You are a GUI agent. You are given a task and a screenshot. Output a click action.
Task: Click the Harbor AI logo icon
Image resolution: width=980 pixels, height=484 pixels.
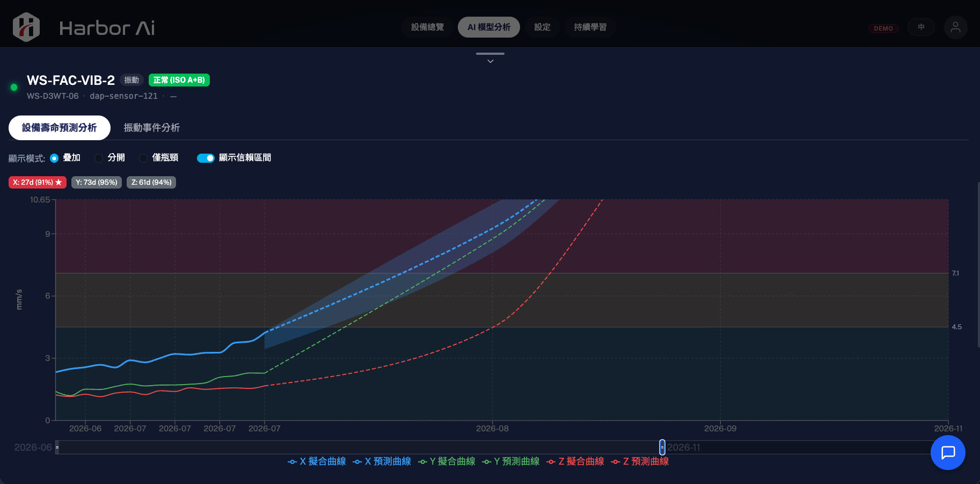26,27
